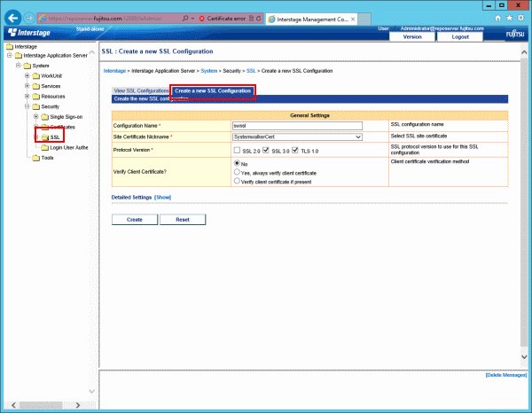
Task: Collapse the System tree node
Action: pos(19,65)
